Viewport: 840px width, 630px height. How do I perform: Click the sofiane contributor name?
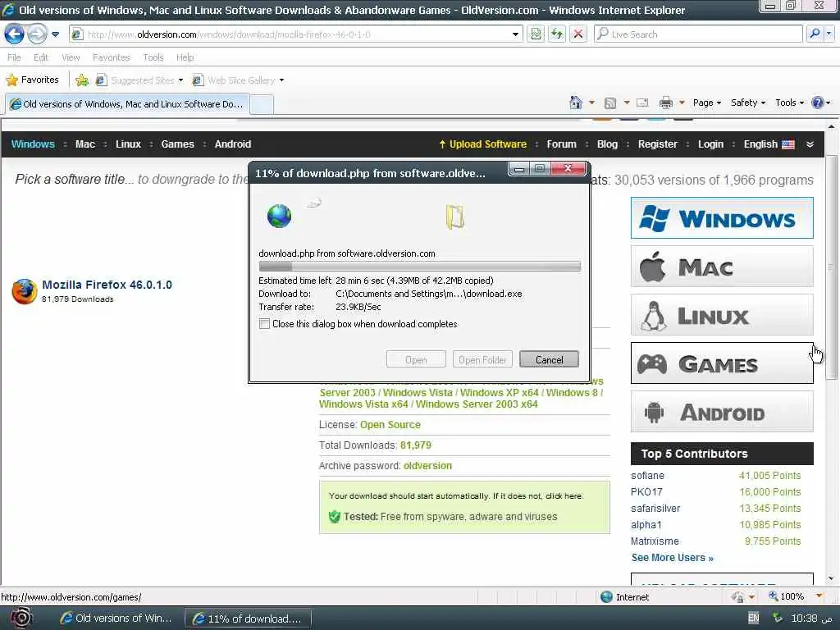pyautogui.click(x=647, y=476)
